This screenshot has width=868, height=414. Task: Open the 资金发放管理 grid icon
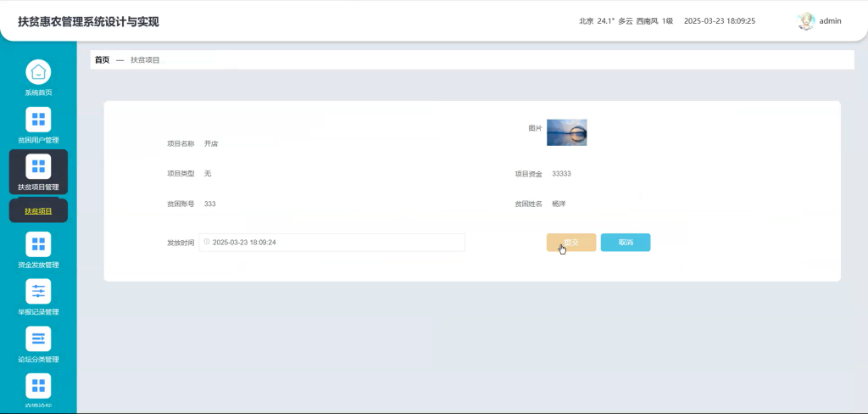pos(38,243)
